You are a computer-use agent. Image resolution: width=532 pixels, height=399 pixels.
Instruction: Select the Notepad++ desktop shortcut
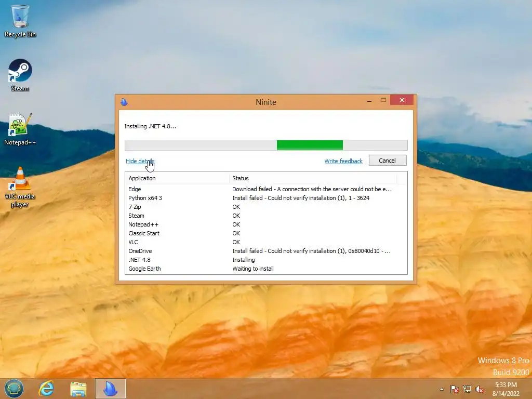tap(20, 129)
